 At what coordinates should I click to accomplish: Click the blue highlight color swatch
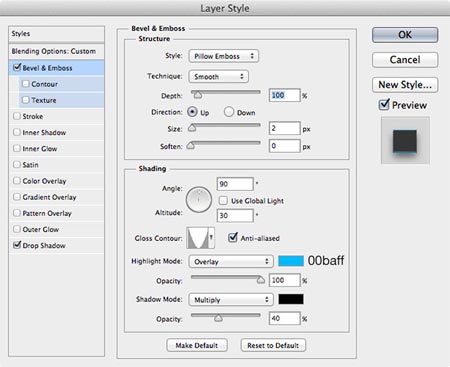coord(291,261)
